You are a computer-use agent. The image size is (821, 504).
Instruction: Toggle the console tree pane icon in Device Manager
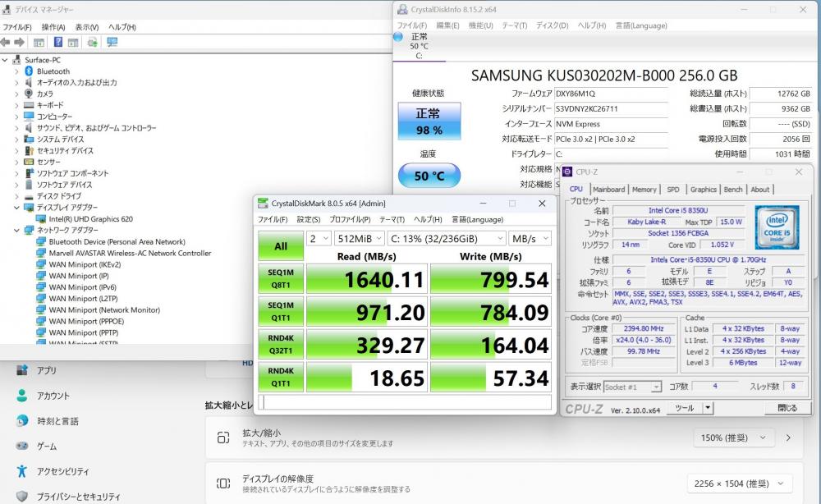(39, 43)
